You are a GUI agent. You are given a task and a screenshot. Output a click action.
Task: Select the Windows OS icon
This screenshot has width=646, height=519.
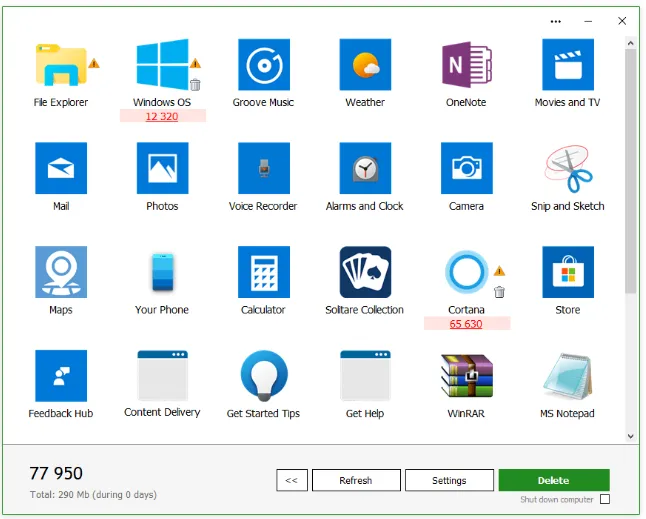click(x=162, y=64)
